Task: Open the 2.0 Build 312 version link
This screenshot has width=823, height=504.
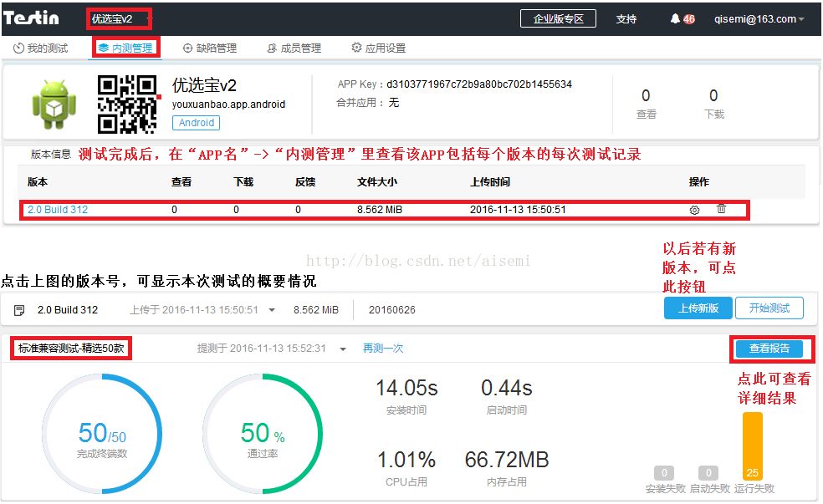Action: pyautogui.click(x=58, y=209)
